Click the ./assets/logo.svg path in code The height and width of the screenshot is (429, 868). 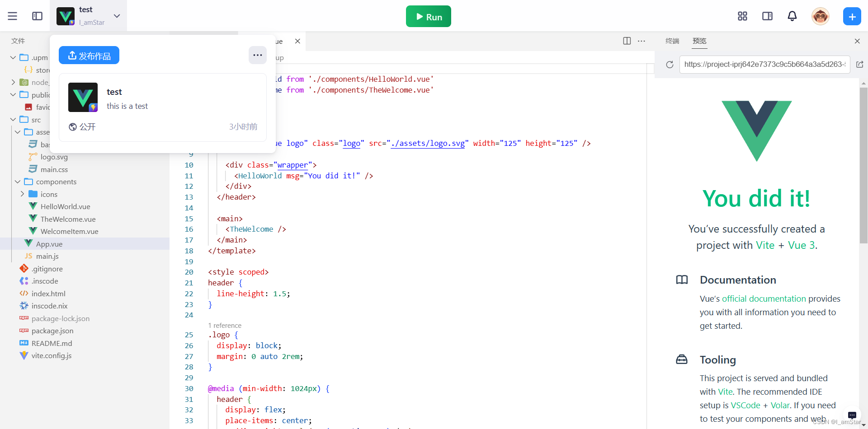427,143
